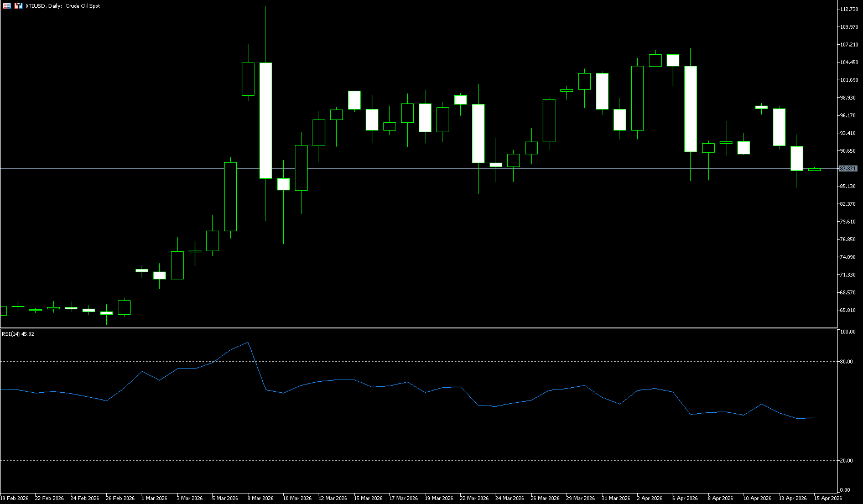Viewport: 863px width, 504px height.
Task: Select the last small candle at far right
Action: [x=814, y=169]
